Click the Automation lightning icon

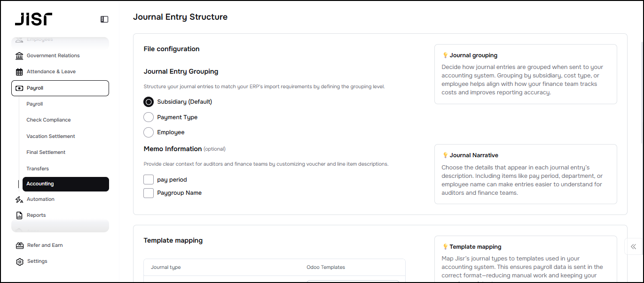coord(19,199)
